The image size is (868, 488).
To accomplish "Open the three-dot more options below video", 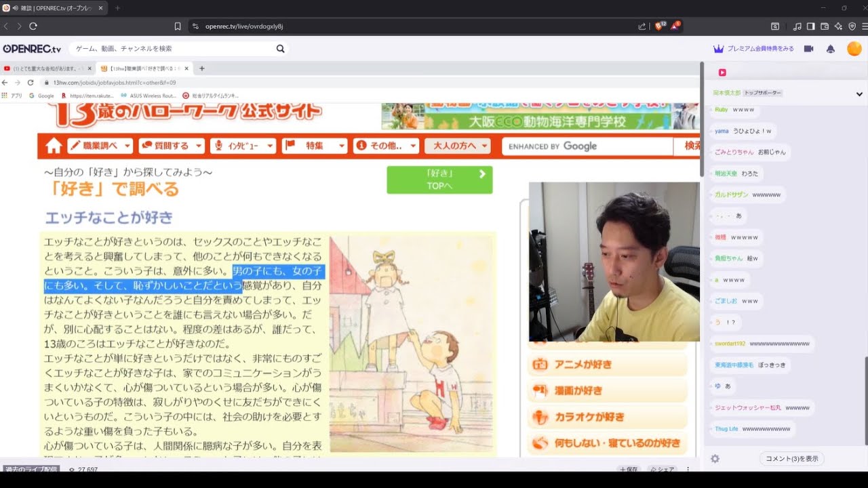I will [688, 469].
